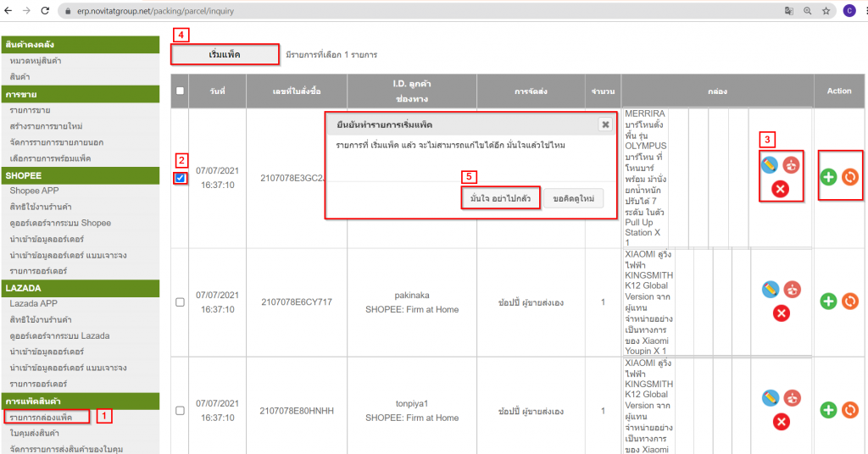Confirm with มั่นใจ อย่าไปกลัว button
The image size is (868, 454).
click(x=501, y=198)
